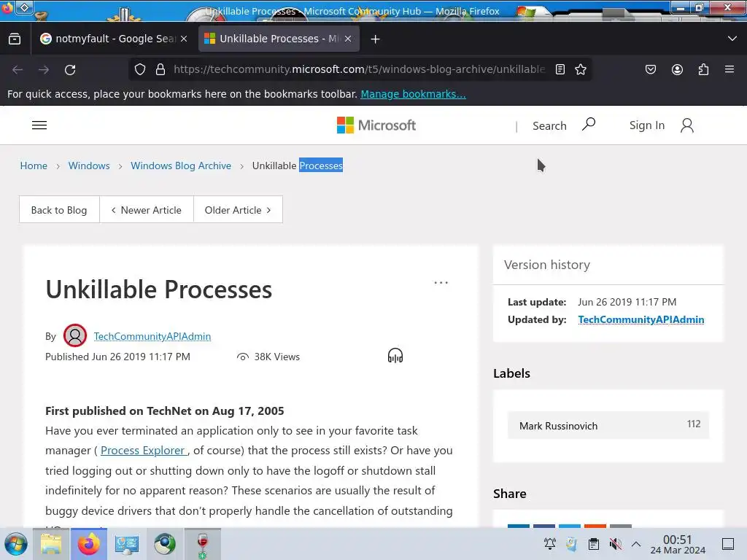Image resolution: width=747 pixels, height=560 pixels.
Task: Click the listen headphones audio icon
Action: point(395,356)
